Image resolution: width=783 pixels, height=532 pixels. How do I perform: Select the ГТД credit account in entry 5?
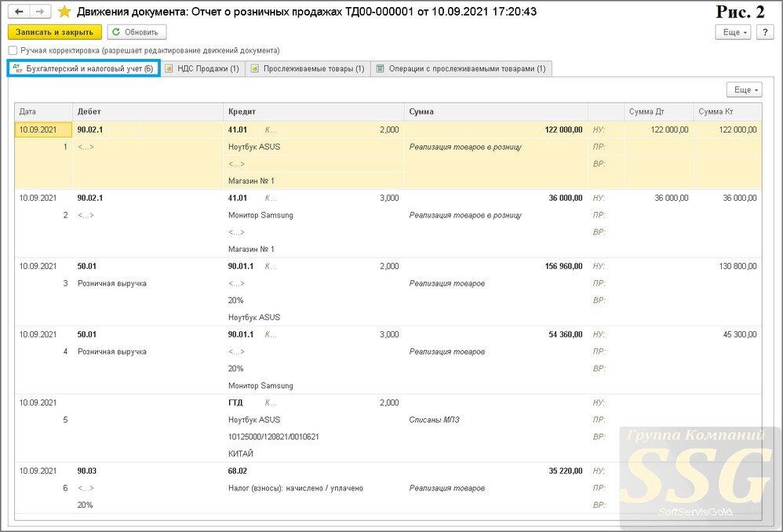point(235,403)
